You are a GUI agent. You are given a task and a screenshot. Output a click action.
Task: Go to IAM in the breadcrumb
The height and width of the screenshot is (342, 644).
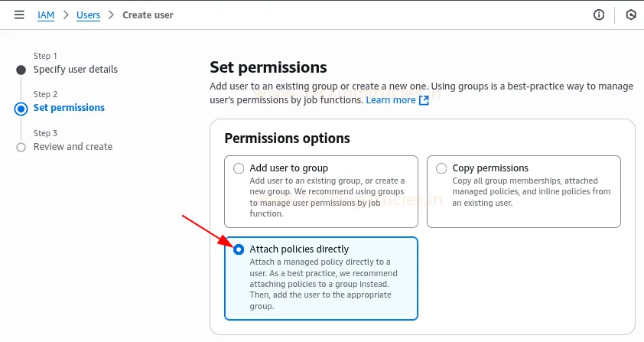(45, 15)
